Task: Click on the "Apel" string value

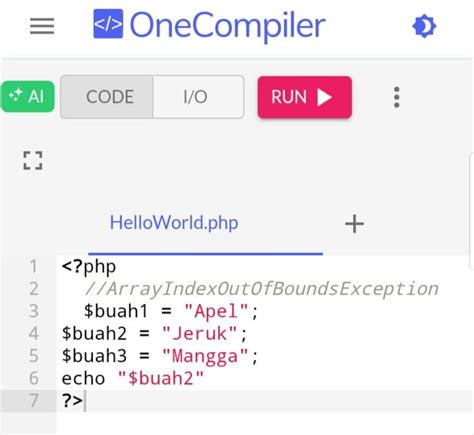Action: (216, 311)
